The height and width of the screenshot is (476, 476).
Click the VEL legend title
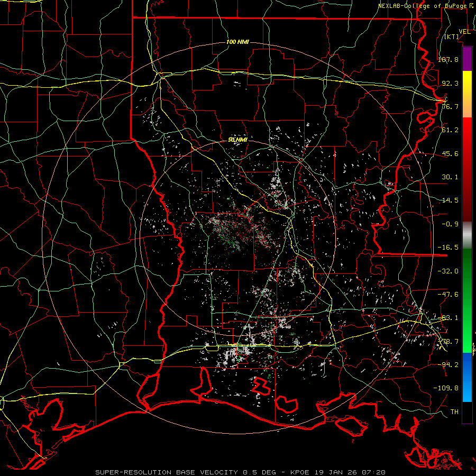pyautogui.click(x=464, y=32)
